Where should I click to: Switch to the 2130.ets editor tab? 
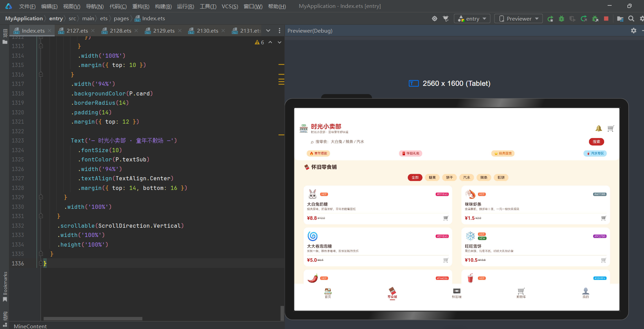click(207, 31)
